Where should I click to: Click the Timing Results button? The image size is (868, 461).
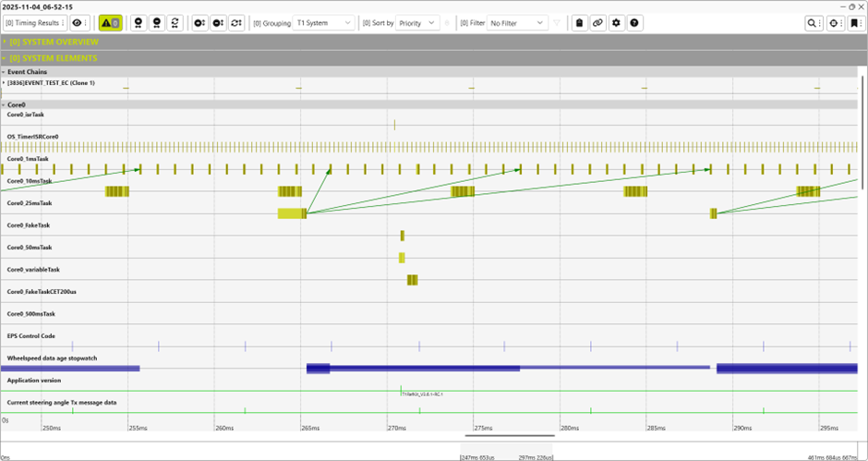point(35,22)
